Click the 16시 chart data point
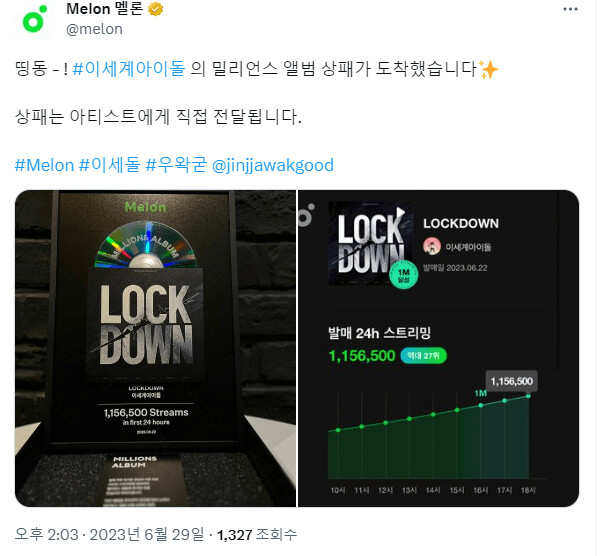The image size is (600, 556). point(481,405)
